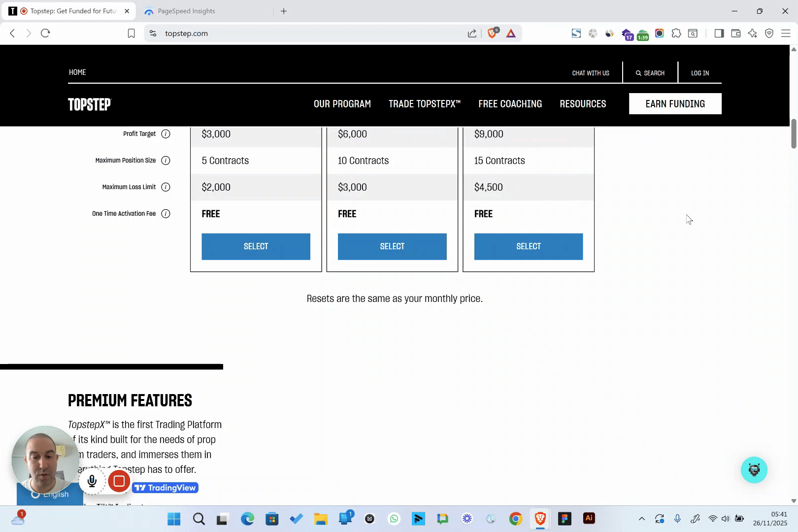The width and height of the screenshot is (798, 532).
Task: Open the Maximum Loss Limit info tooltip
Action: pos(166,187)
